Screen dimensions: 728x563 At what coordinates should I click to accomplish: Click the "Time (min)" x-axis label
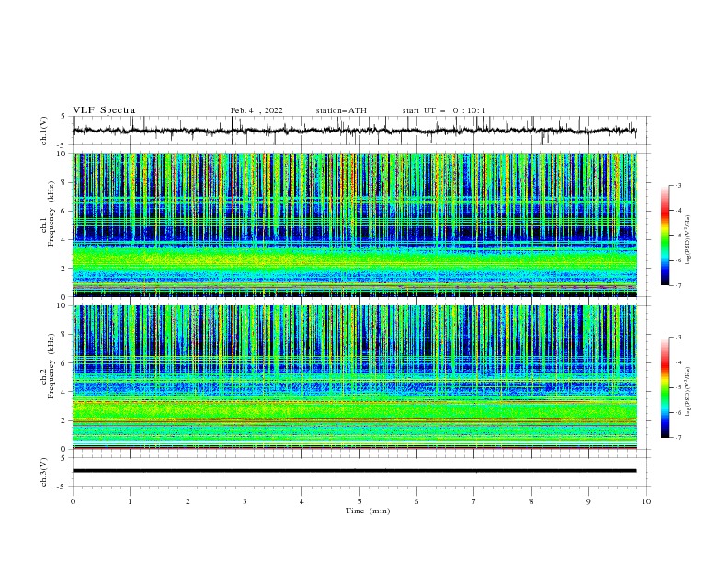click(368, 511)
